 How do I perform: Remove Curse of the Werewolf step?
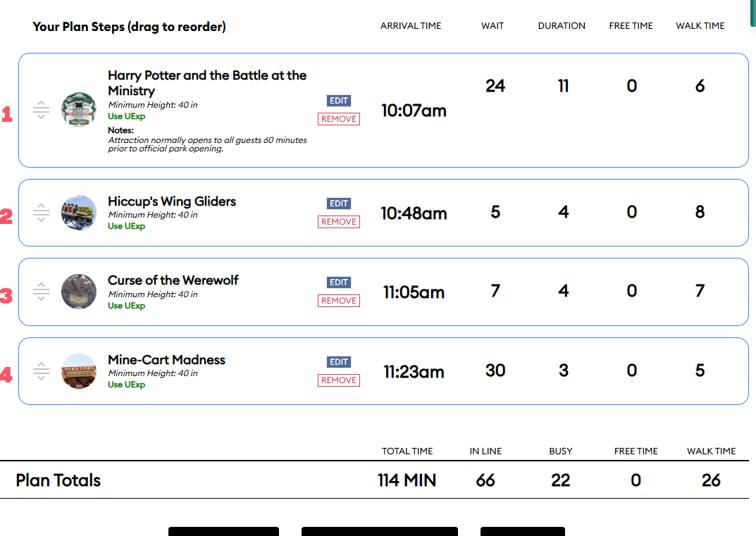click(x=339, y=301)
